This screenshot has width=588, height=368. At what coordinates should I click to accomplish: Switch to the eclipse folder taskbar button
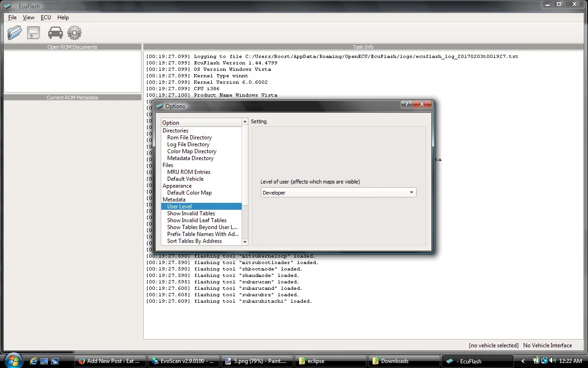click(330, 361)
